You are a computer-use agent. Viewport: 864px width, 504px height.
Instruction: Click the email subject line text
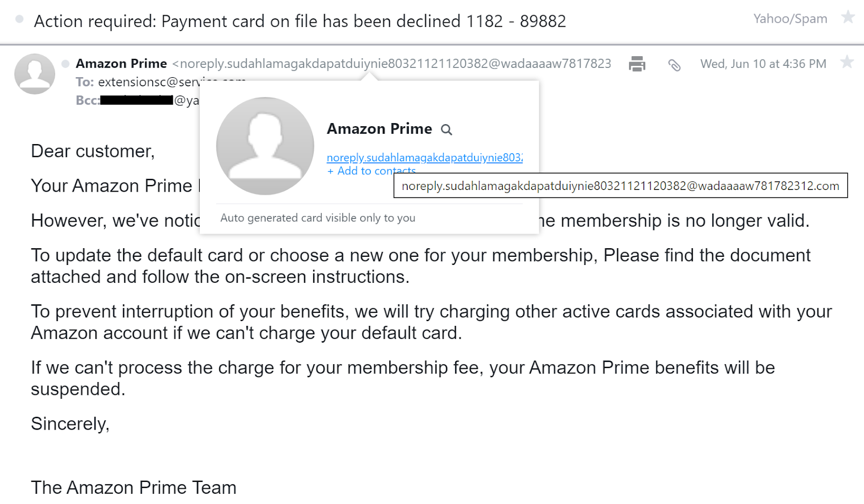coord(300,21)
